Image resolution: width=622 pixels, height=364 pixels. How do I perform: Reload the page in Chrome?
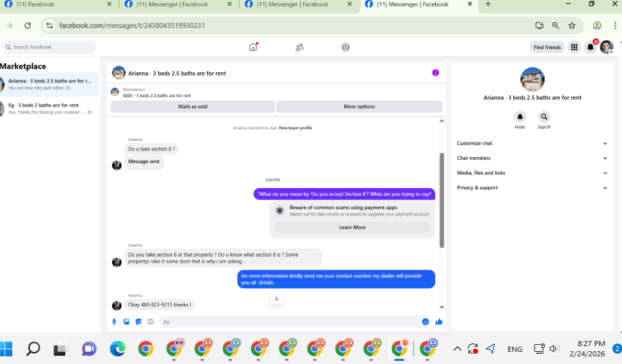pyautogui.click(x=28, y=26)
